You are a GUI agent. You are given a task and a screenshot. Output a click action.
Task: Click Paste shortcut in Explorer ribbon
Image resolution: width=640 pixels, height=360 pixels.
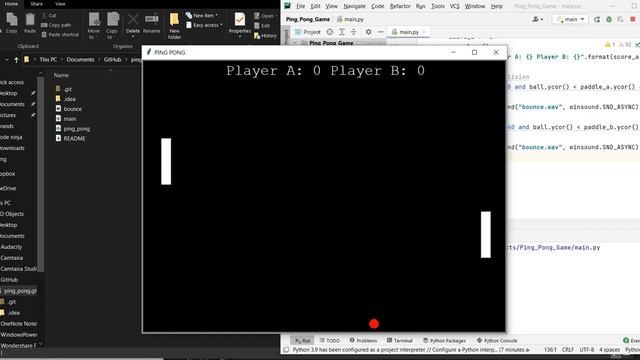[x=60, y=35]
